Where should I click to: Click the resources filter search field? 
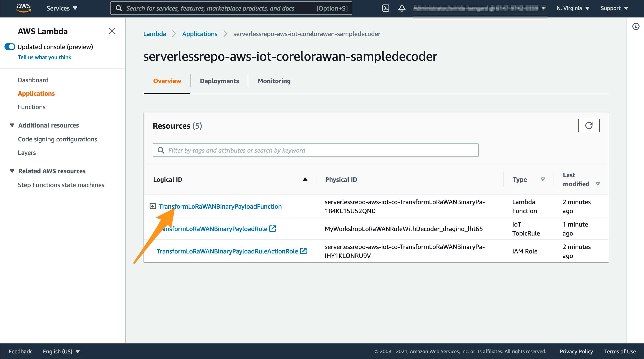tap(316, 150)
